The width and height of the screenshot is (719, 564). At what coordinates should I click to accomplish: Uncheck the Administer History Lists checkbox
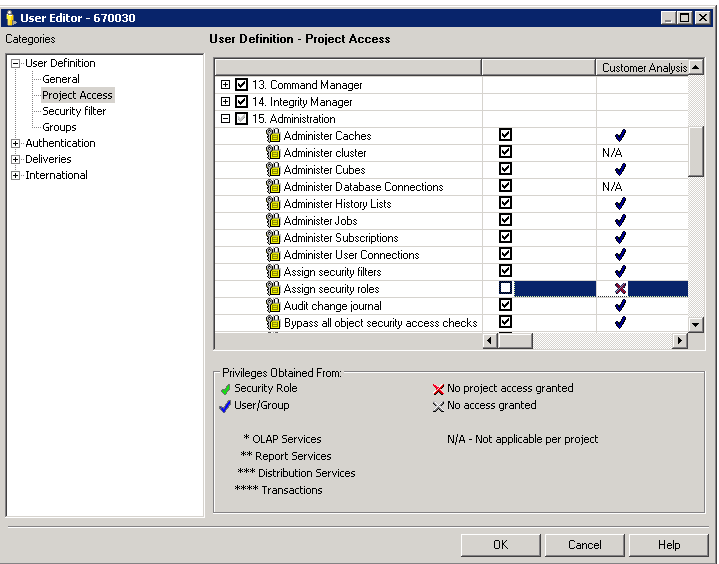pos(505,203)
